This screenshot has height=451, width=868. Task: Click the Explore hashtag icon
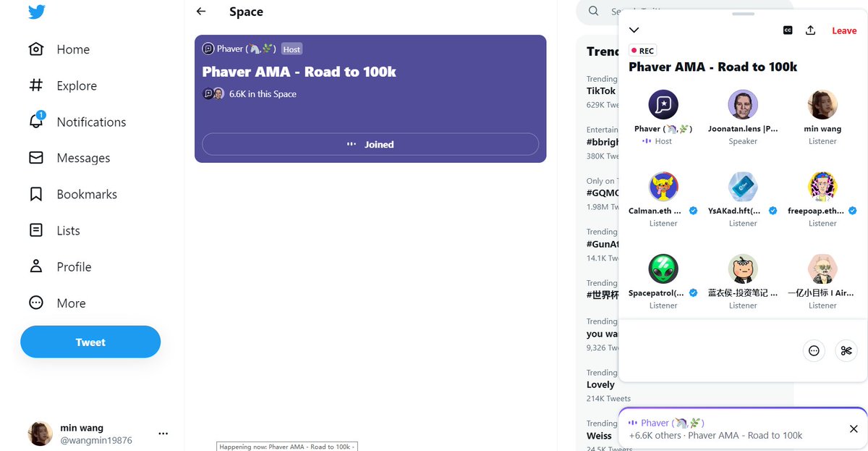36,85
